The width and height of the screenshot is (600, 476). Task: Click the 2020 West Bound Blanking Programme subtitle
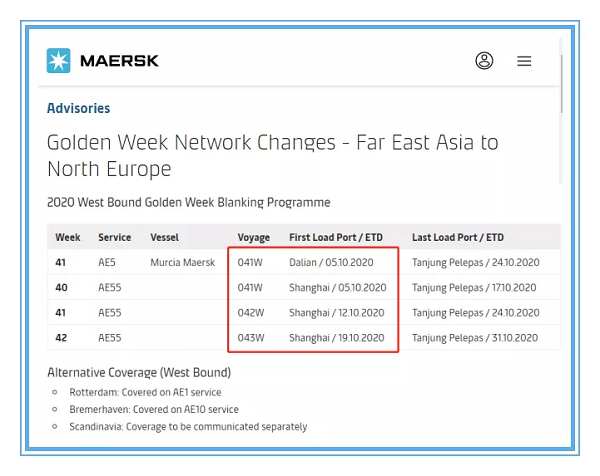[188, 202]
